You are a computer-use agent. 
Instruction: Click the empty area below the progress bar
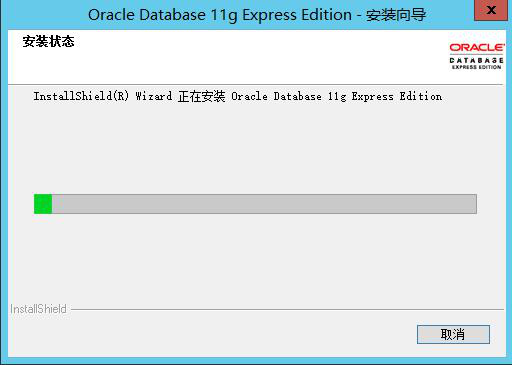point(255,258)
